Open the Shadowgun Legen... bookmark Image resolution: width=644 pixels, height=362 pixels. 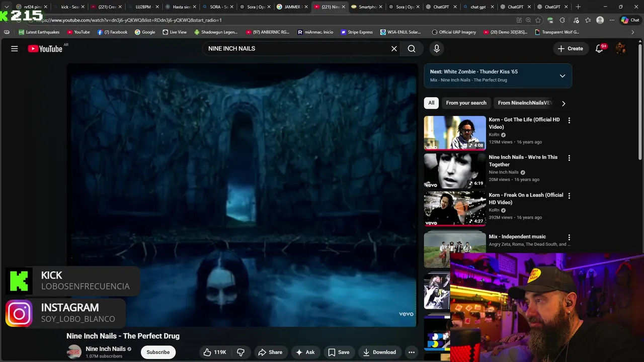[x=216, y=32]
